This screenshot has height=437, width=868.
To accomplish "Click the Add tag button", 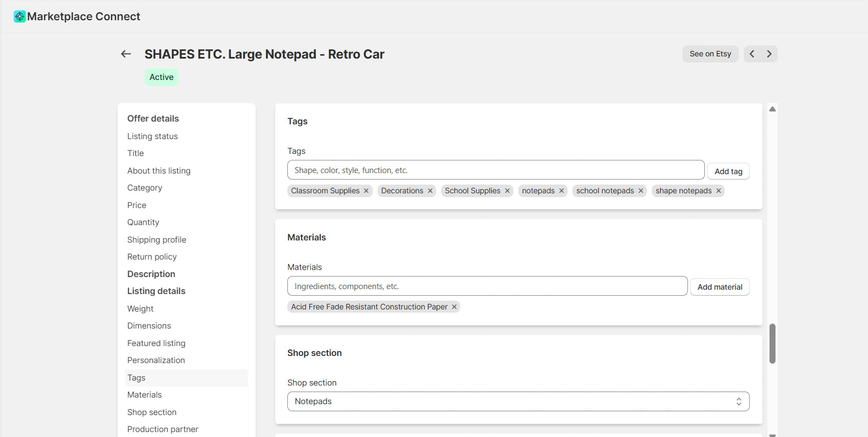I will click(x=728, y=171).
